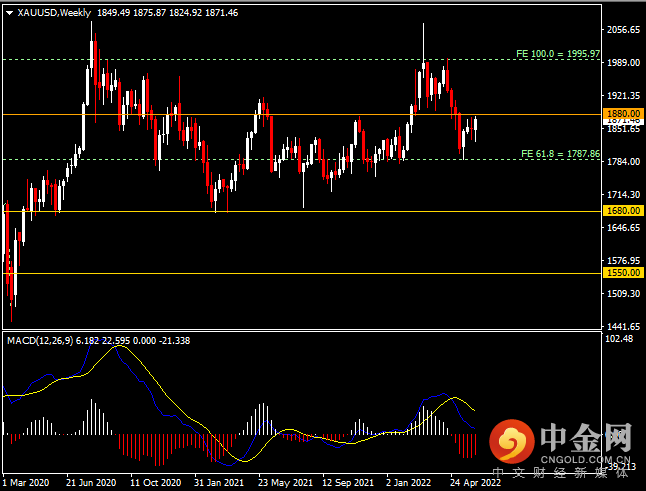
Task: Open the XAUUSD chart dropdown triangle
Action: coord(9,13)
